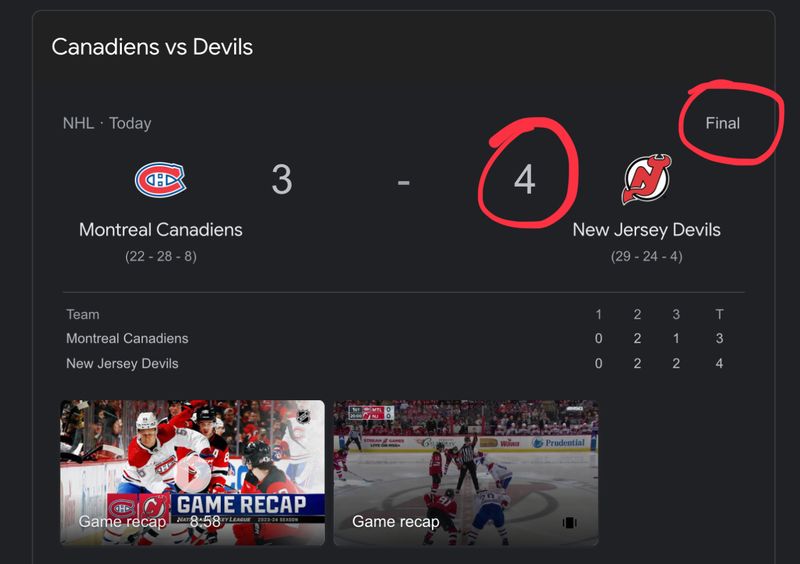Image resolution: width=800 pixels, height=564 pixels.
Task: Open the New Jersey Devils team name link
Action: tap(646, 230)
